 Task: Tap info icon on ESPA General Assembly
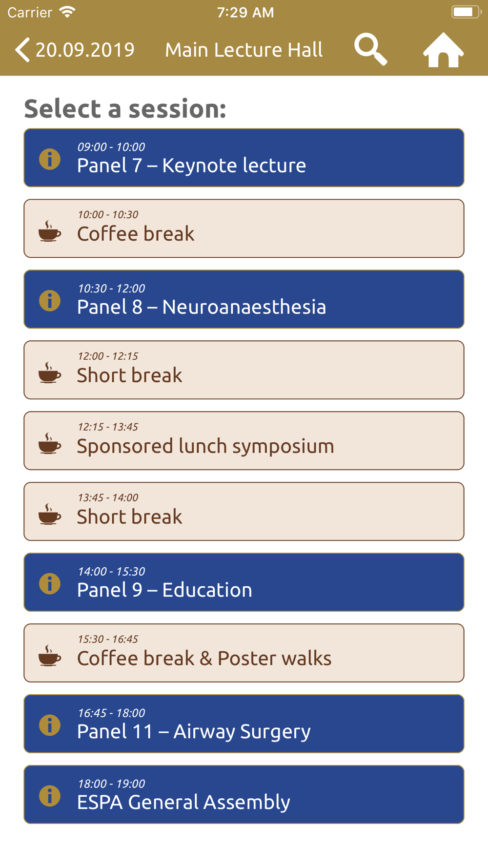coord(50,796)
